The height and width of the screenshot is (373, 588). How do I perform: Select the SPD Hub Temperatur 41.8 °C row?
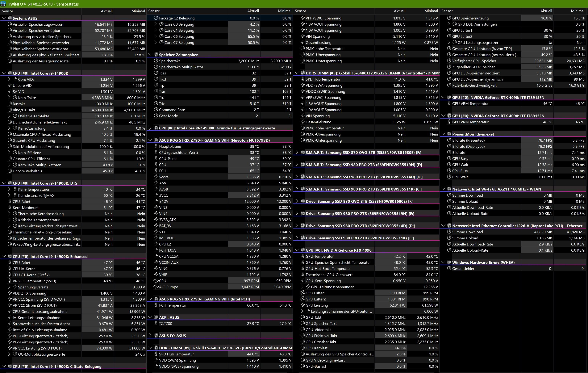coord(366,79)
